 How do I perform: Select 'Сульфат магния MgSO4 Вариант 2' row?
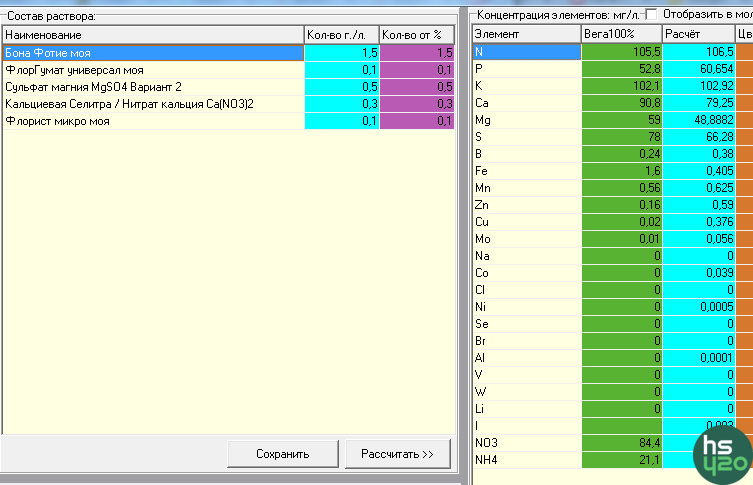[152, 87]
